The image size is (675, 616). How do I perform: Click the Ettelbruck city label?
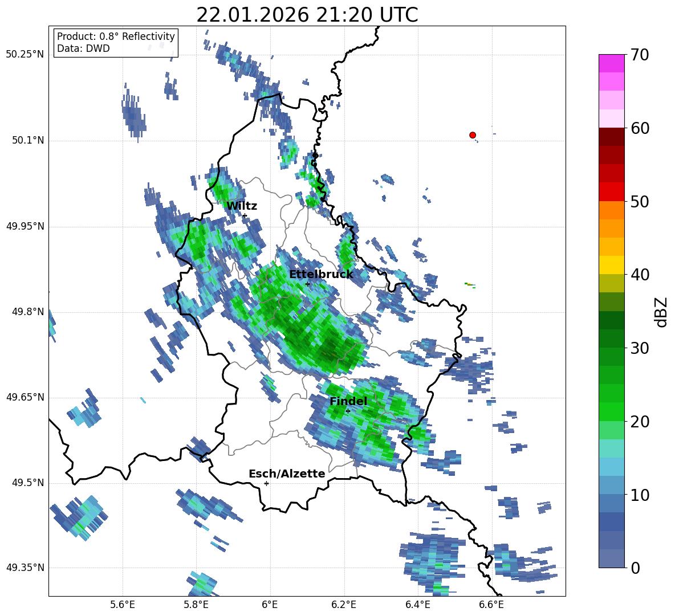(321, 275)
